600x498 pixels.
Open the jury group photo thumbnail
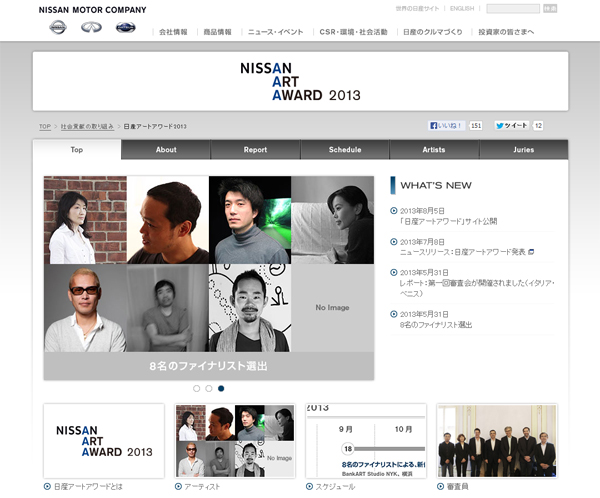point(497,441)
